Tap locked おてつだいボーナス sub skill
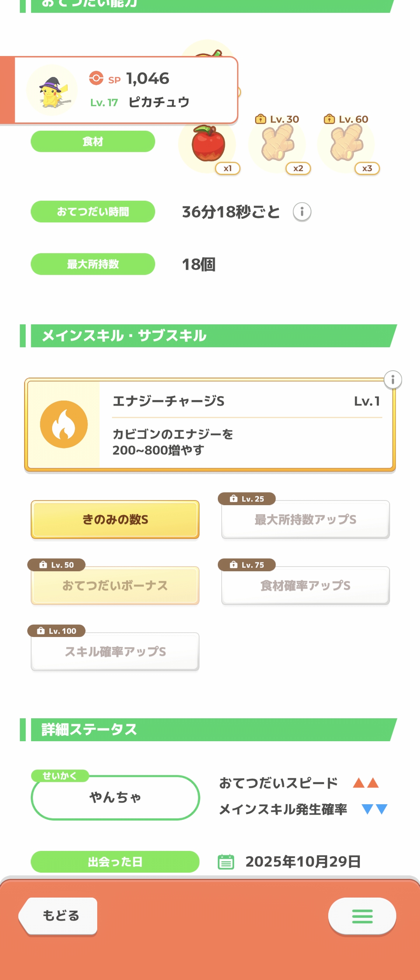Image resolution: width=420 pixels, height=980 pixels. [115, 586]
